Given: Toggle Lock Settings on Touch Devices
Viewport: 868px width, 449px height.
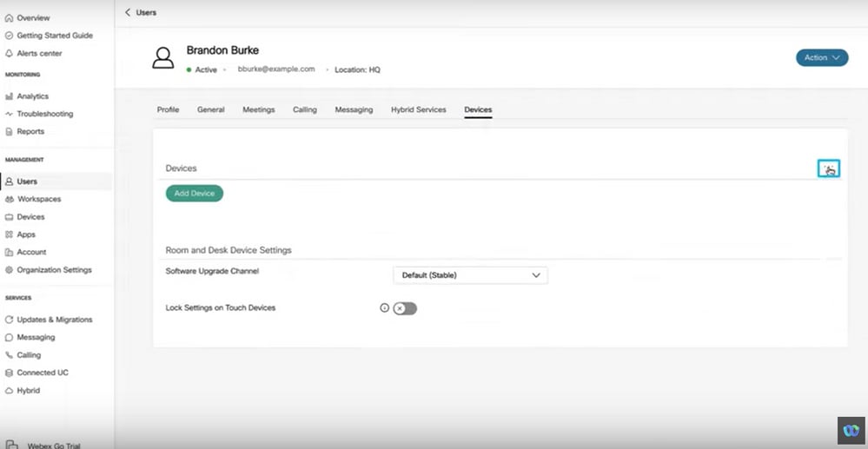Looking at the screenshot, I should (405, 308).
